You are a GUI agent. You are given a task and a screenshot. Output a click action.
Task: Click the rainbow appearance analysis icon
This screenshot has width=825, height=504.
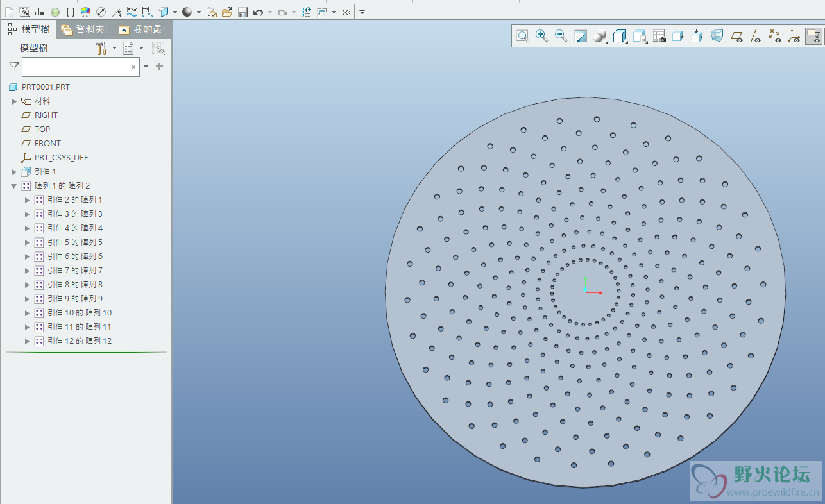click(x=85, y=12)
